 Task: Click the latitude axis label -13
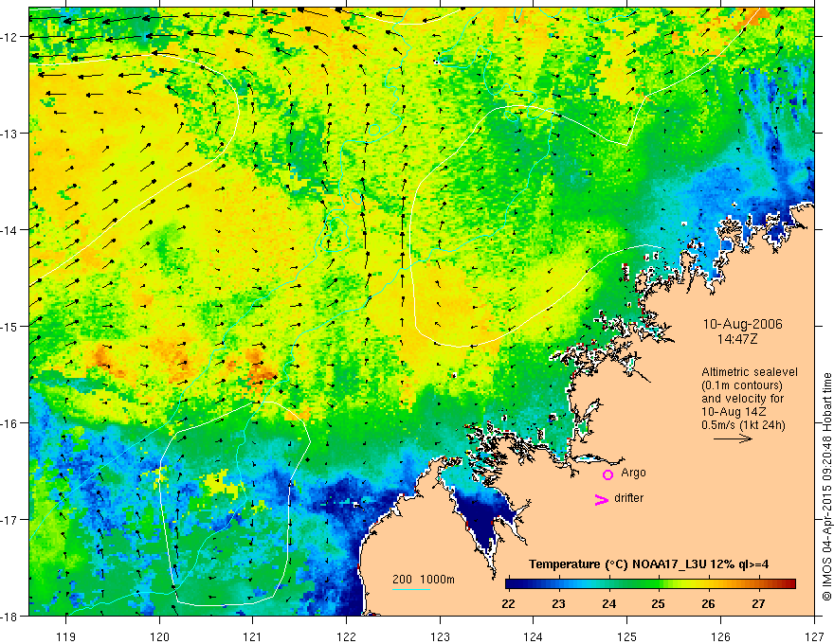[10, 133]
